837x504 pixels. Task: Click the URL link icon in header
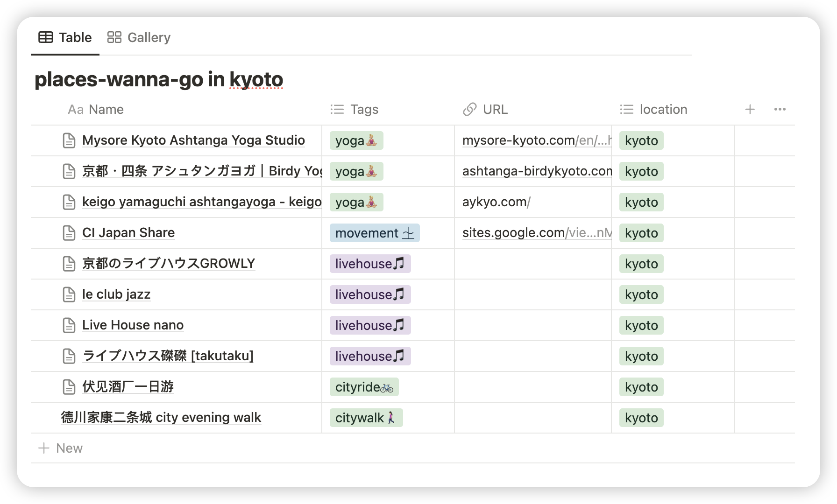coord(470,109)
